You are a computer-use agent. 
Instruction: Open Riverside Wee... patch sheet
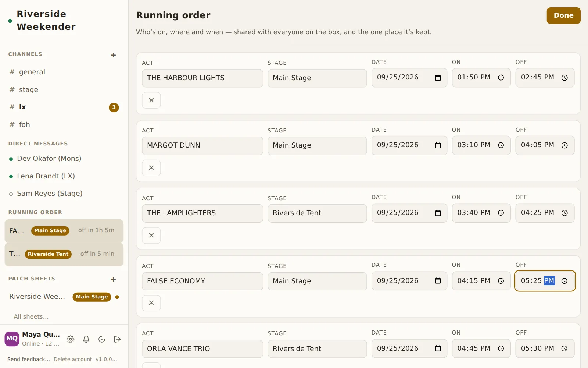click(64, 297)
